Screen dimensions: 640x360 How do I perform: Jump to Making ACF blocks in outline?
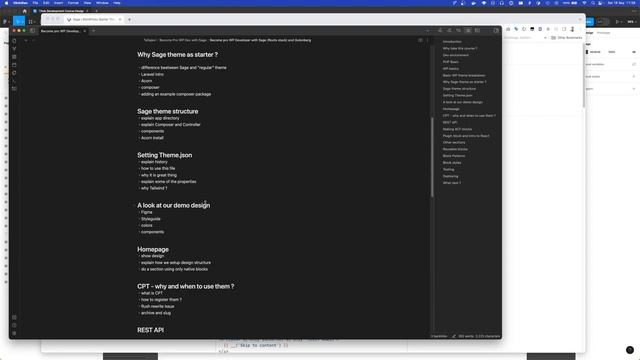(x=457, y=129)
